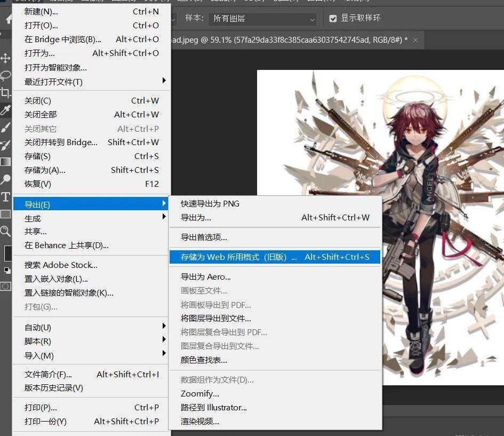Screen dimensions: 504x436
Task: Toggle the 显示取样环 checkbox
Action: pyautogui.click(x=333, y=19)
